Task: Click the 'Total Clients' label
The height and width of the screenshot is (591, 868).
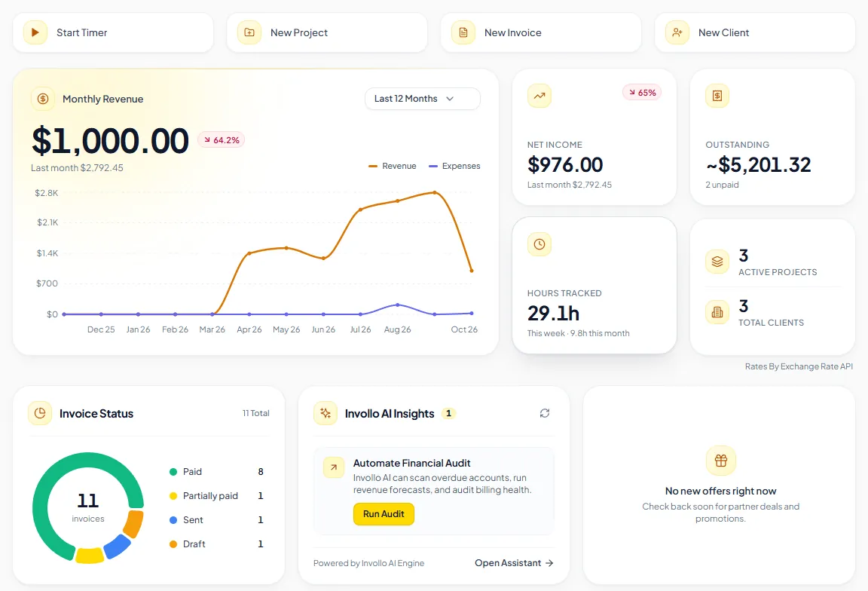Action: (x=771, y=323)
